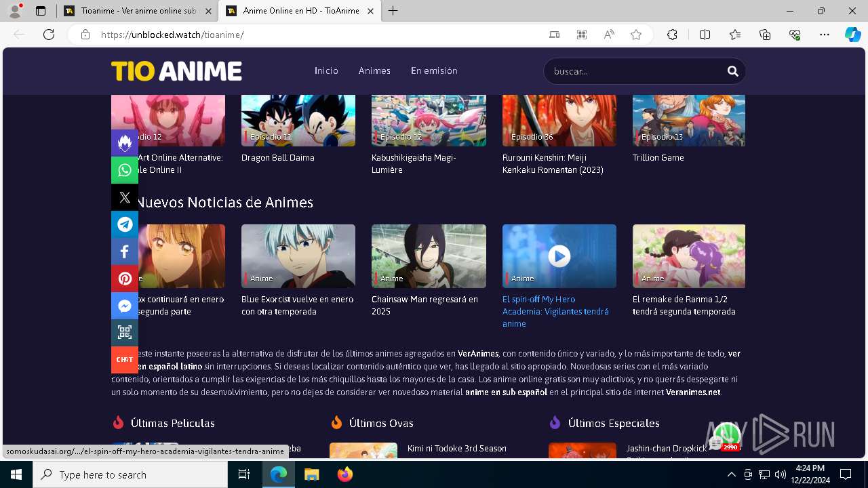This screenshot has width=868, height=488.
Task: Launch File Explorer from taskbar
Action: [311, 475]
